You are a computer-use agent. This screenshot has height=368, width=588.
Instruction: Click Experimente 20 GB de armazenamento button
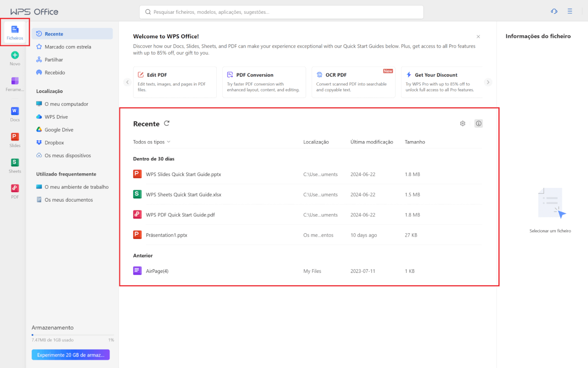point(71,355)
